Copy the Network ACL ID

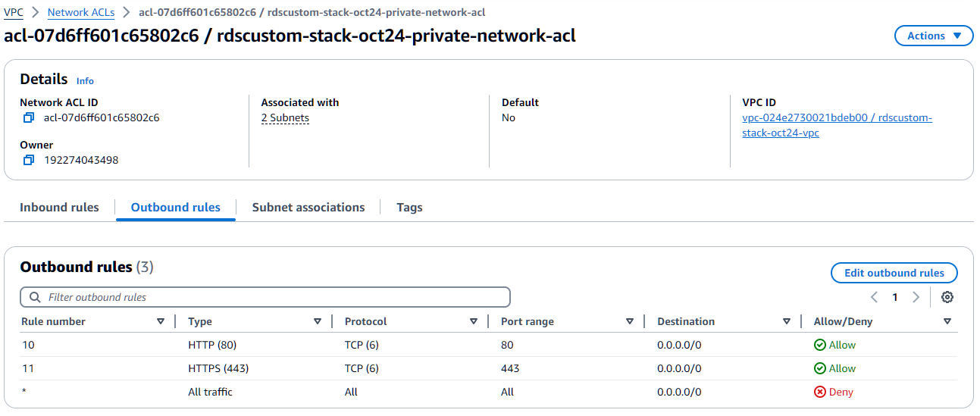coord(29,117)
